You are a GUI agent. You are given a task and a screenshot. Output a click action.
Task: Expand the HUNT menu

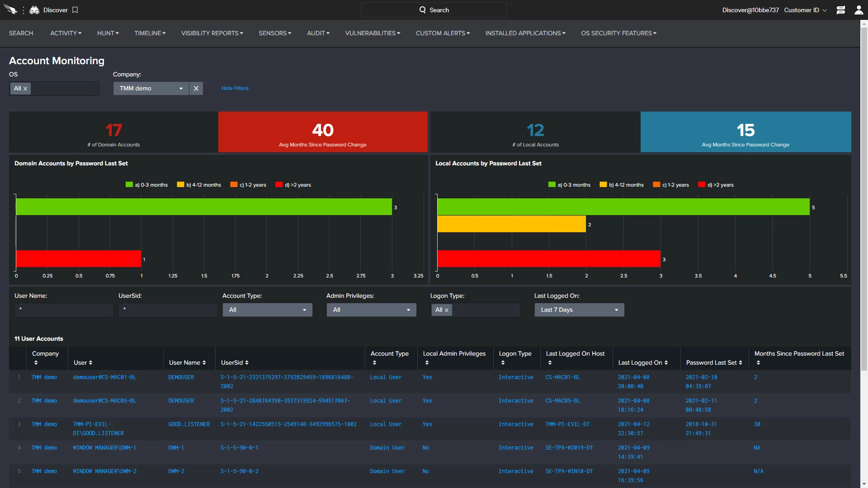point(108,33)
